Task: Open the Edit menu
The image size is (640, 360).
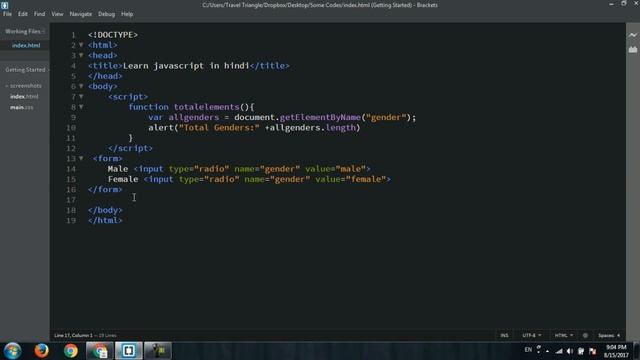Action: click(22, 14)
